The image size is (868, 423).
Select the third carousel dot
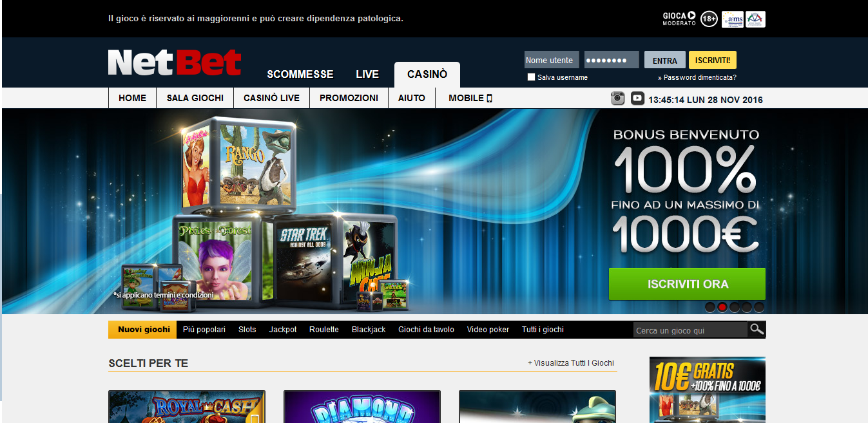(x=735, y=307)
